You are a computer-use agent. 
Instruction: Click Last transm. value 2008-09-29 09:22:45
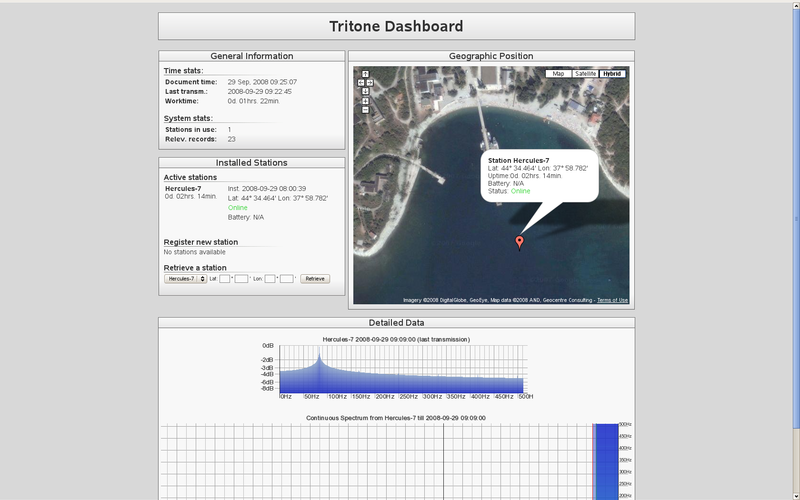pos(260,91)
